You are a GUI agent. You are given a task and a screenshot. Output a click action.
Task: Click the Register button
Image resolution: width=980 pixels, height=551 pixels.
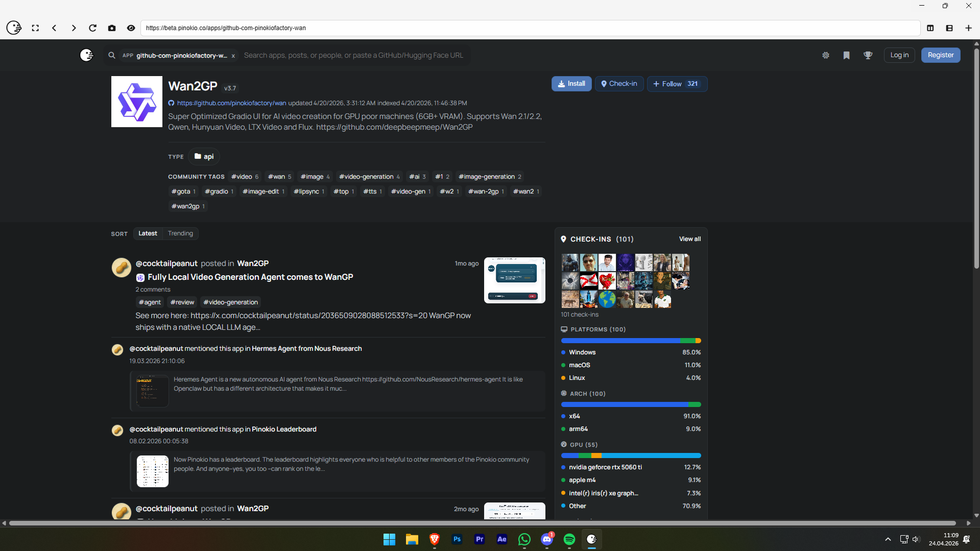941,55
